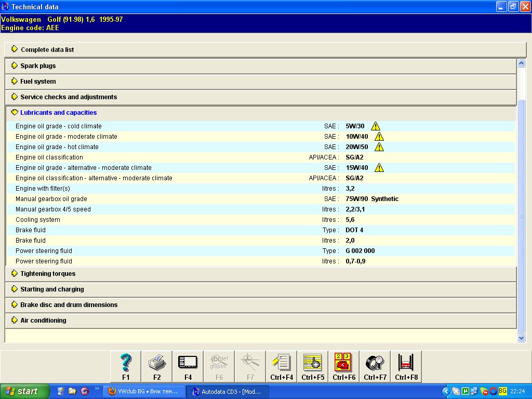Expand the Spark plugs section
The height and width of the screenshot is (399, 532).
pos(38,66)
